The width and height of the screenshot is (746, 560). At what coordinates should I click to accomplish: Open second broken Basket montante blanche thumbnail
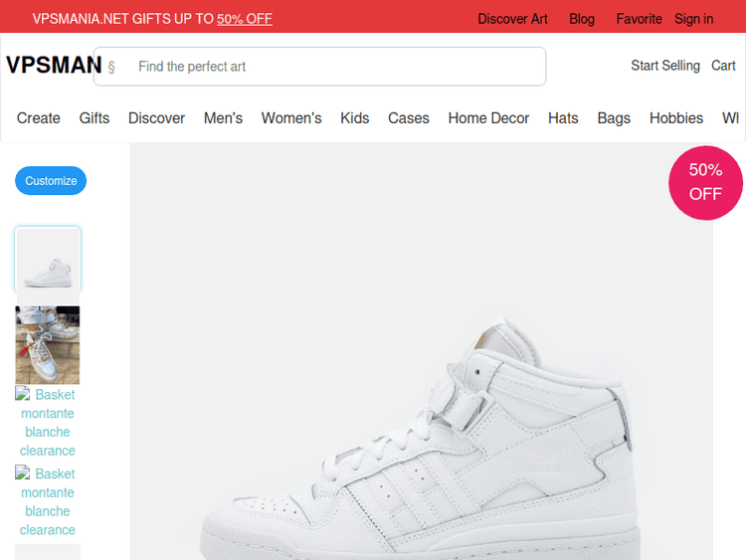pos(48,501)
